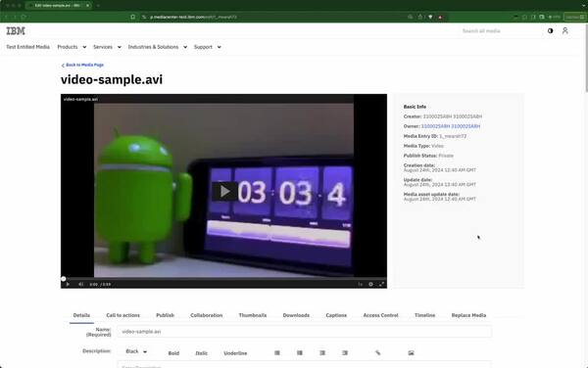Click the video progress scrubber handle

pos(64,279)
